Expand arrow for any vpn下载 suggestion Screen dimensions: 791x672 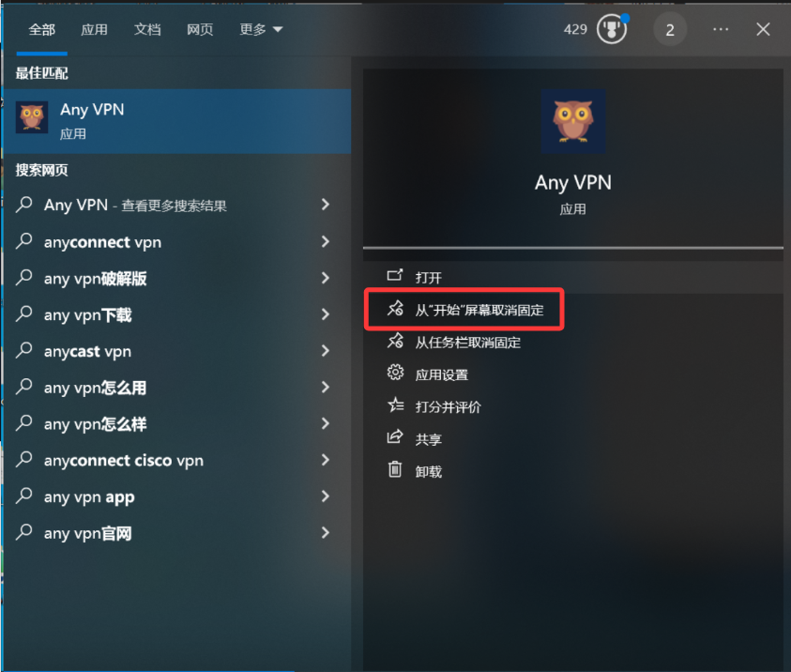pyautogui.click(x=326, y=314)
